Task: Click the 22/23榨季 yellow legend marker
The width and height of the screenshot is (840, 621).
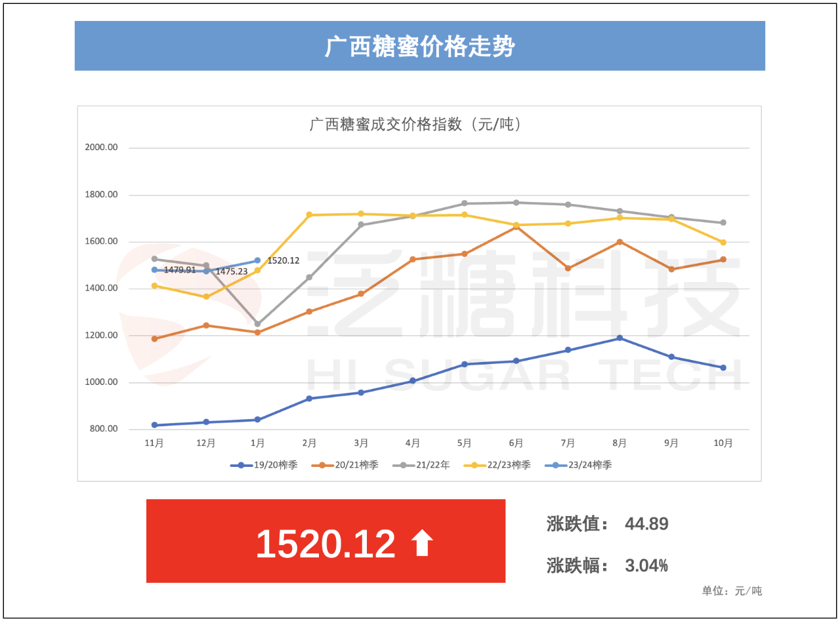Action: pyautogui.click(x=474, y=465)
